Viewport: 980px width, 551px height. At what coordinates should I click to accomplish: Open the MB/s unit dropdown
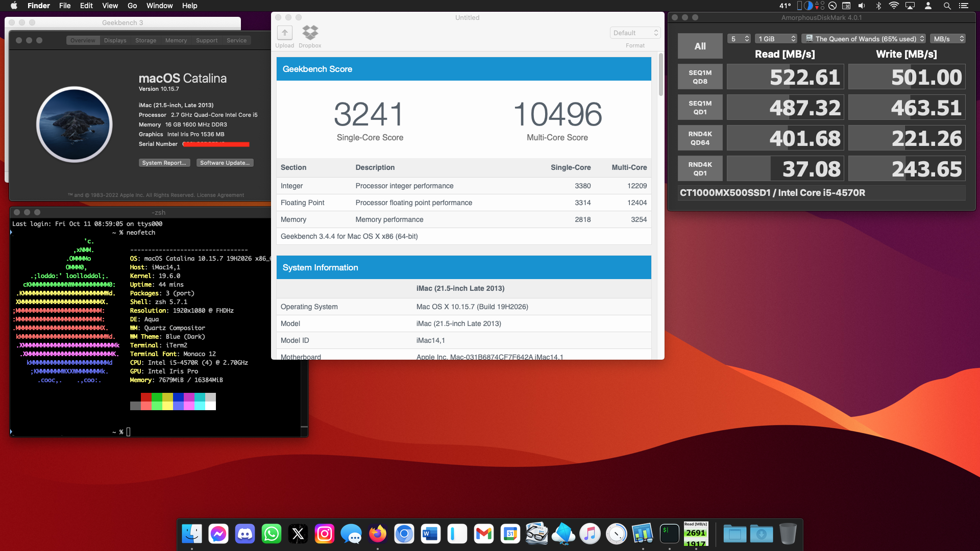tap(948, 39)
